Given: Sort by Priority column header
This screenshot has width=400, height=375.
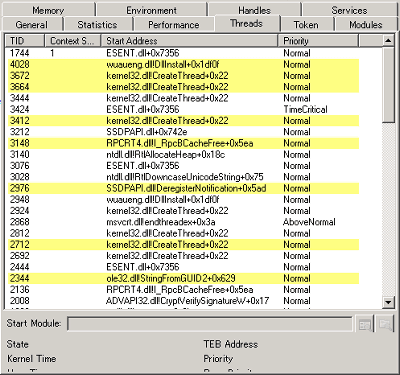Looking at the screenshot, I should 318,41.
